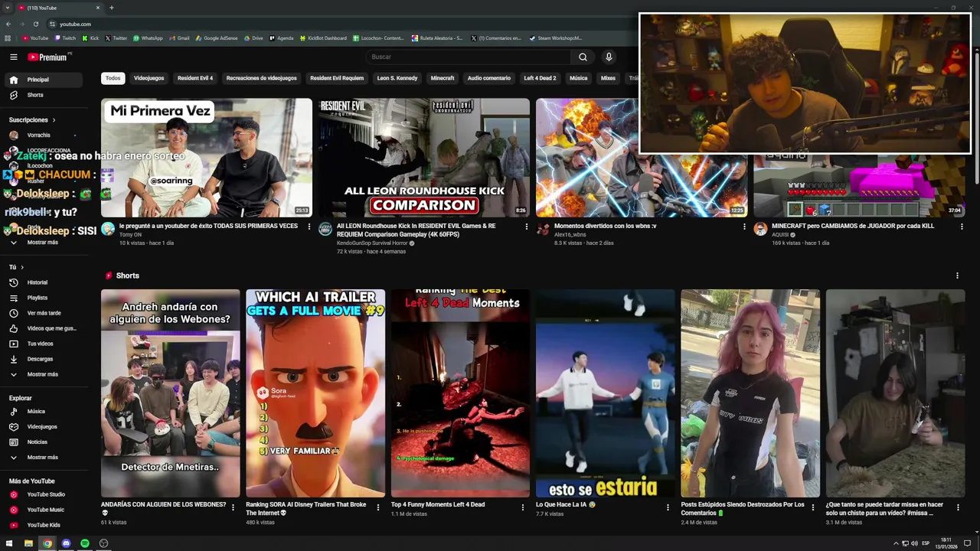Screen dimensions: 980x551
Task: Open Windows notification center icon
Action: [x=967, y=543]
